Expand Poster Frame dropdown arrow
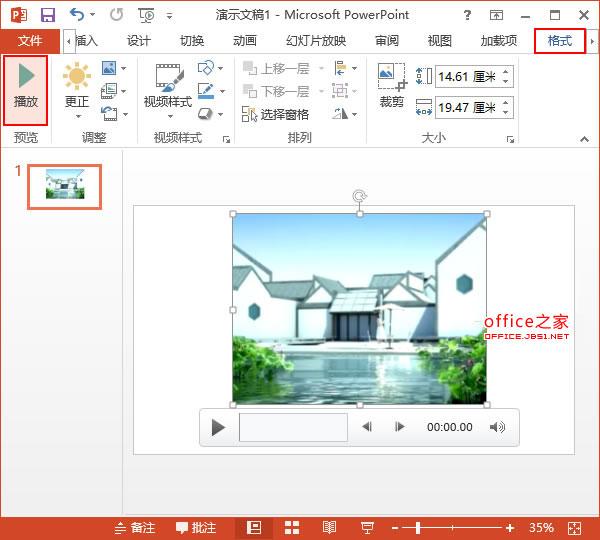This screenshot has height=540, width=600. (124, 91)
